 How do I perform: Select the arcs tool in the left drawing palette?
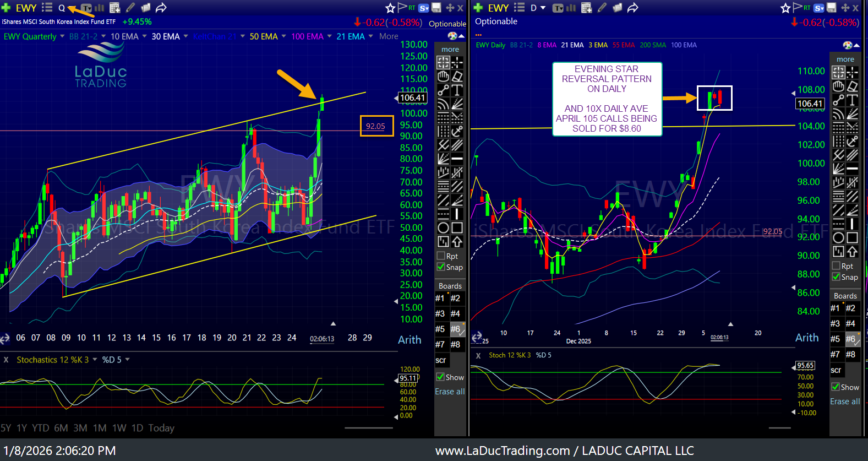tap(443, 104)
